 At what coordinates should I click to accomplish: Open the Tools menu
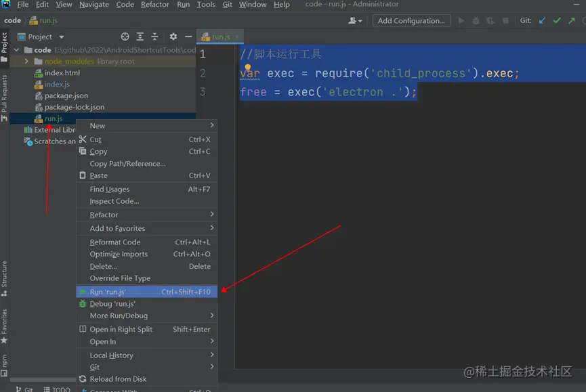coord(206,5)
